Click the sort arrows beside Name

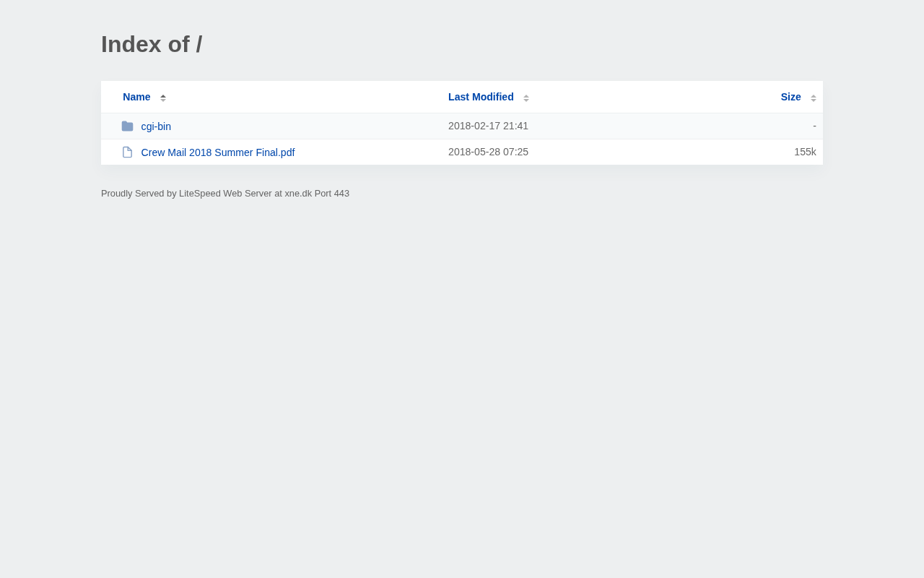pyautogui.click(x=163, y=98)
